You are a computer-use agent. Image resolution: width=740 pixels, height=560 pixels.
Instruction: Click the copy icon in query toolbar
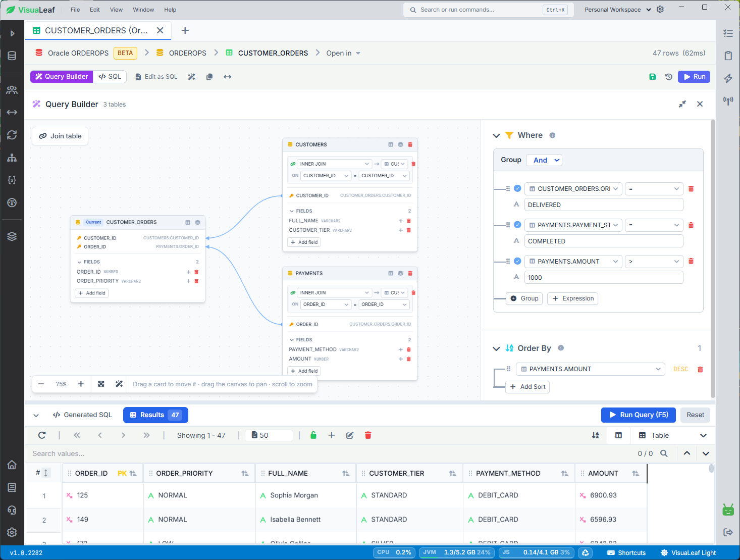pyautogui.click(x=209, y=77)
